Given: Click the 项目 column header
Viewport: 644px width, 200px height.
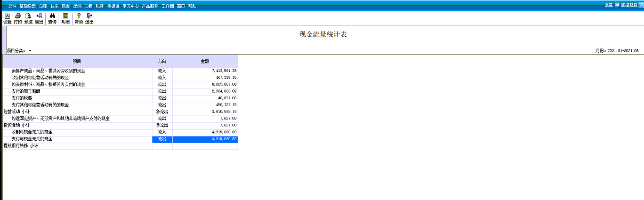Looking at the screenshot, I should coord(77,61).
